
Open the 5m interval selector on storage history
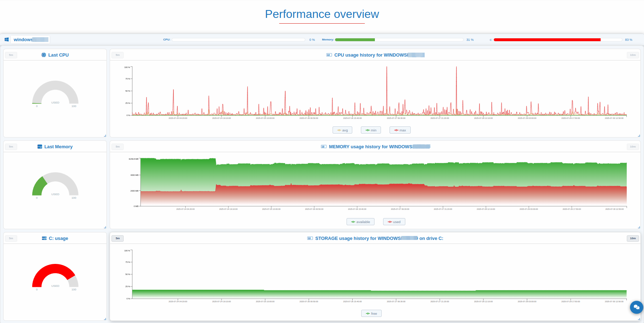[118, 238]
